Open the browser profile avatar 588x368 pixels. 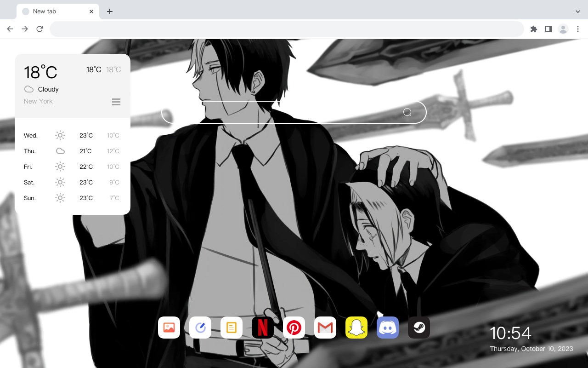coord(563,29)
